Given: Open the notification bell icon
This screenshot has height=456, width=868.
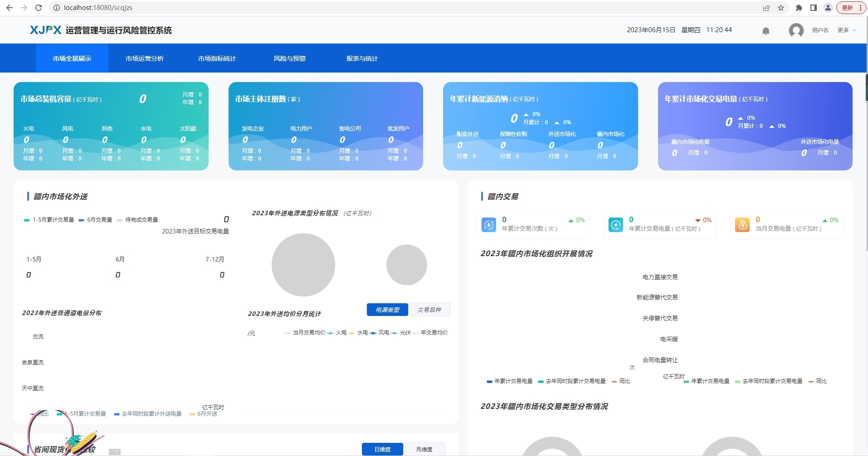Looking at the screenshot, I should 766,31.
